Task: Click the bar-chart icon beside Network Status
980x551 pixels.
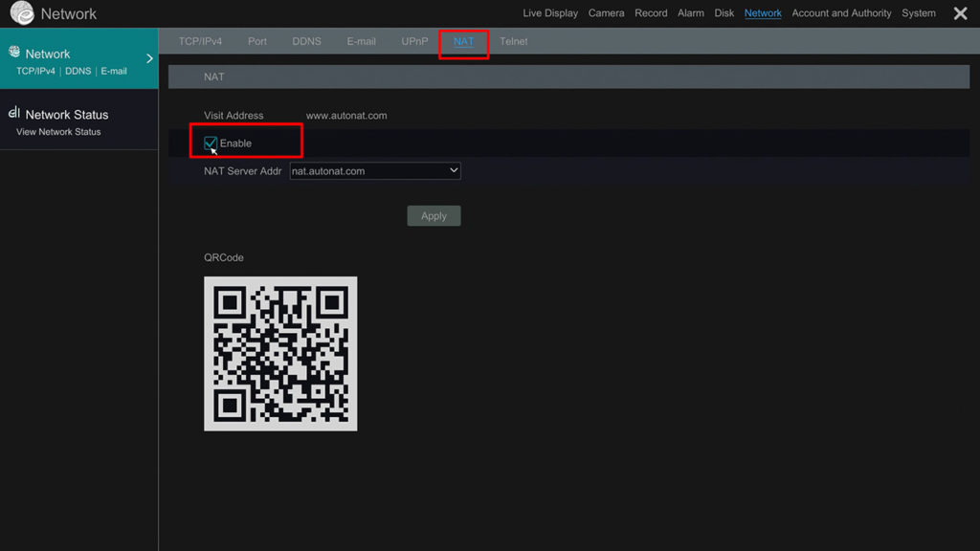Action: (x=13, y=113)
